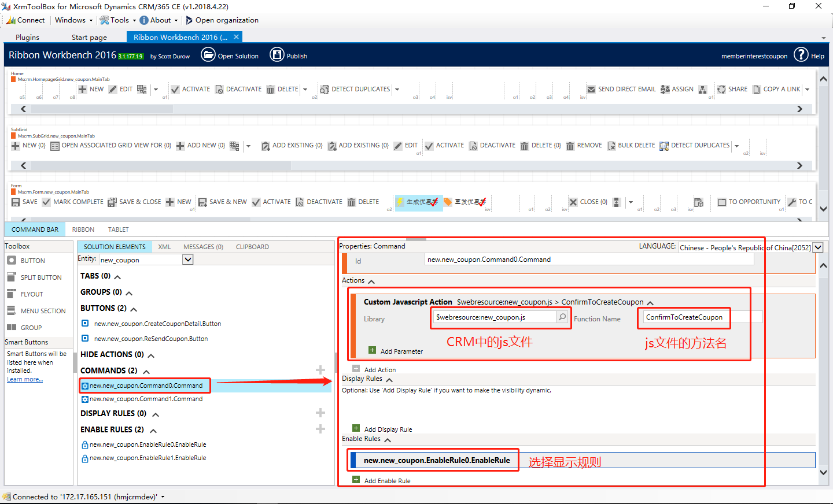Collapse the Actions section
The width and height of the screenshot is (833, 504).
click(x=371, y=281)
